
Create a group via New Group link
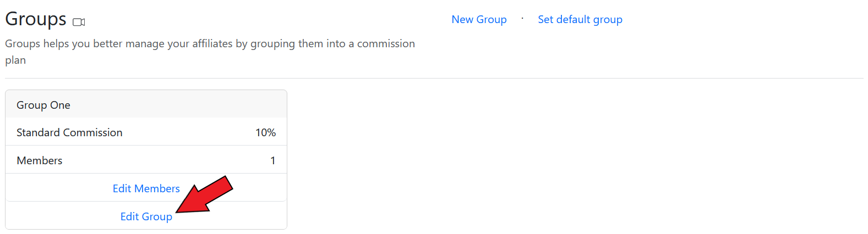(479, 20)
